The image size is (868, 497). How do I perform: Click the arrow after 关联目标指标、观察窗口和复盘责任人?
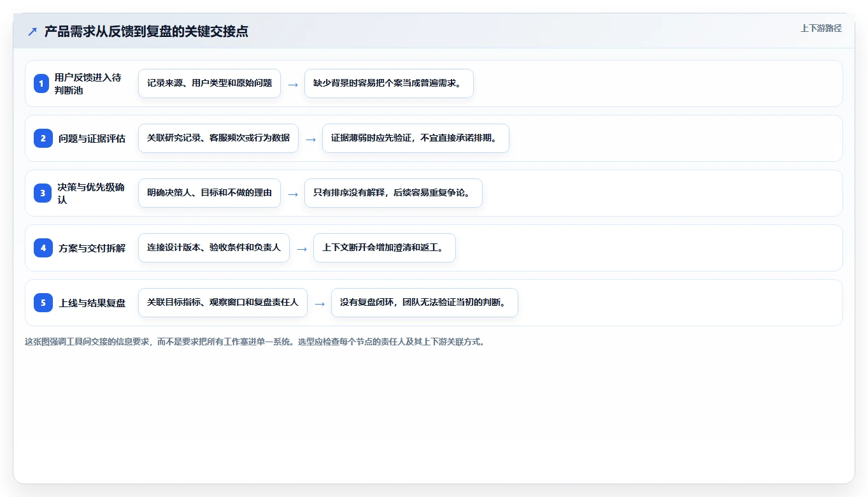[x=320, y=303]
